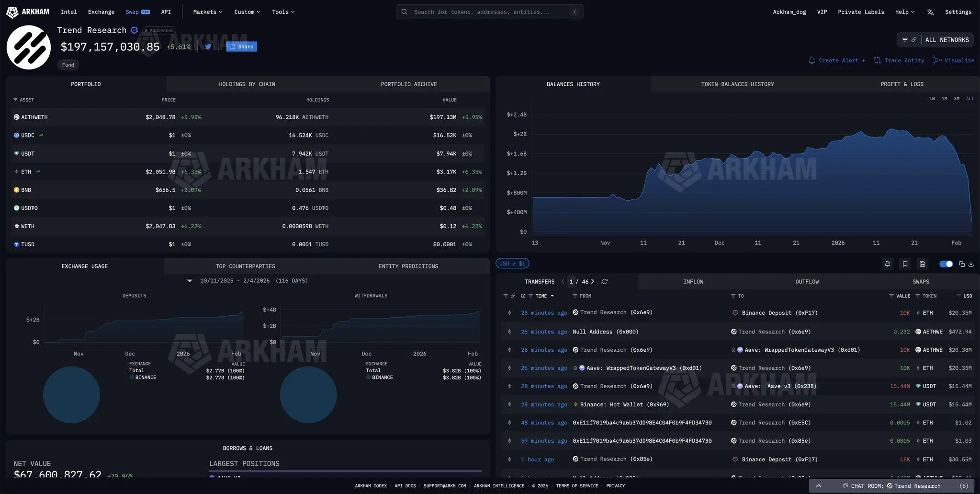Click the language translation icon
The height and width of the screenshot is (494, 980).
coord(930,12)
